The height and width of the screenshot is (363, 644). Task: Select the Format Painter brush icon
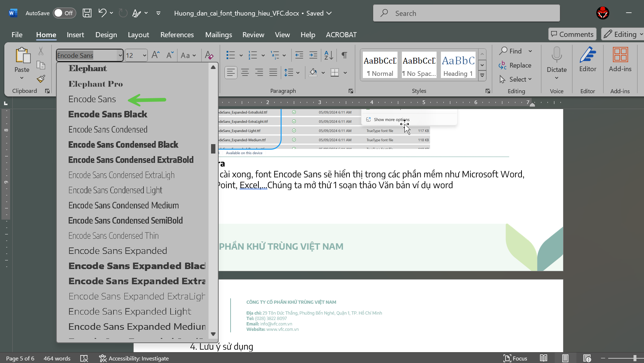pos(41,79)
